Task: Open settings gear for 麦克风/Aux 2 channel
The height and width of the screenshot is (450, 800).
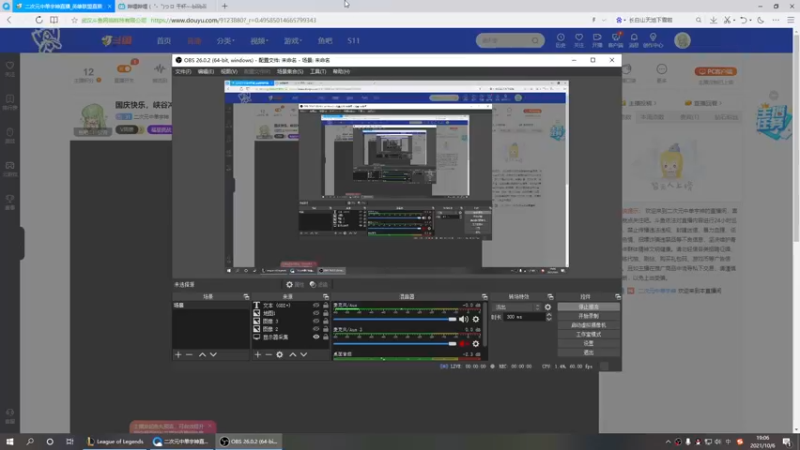Action: coord(476,344)
